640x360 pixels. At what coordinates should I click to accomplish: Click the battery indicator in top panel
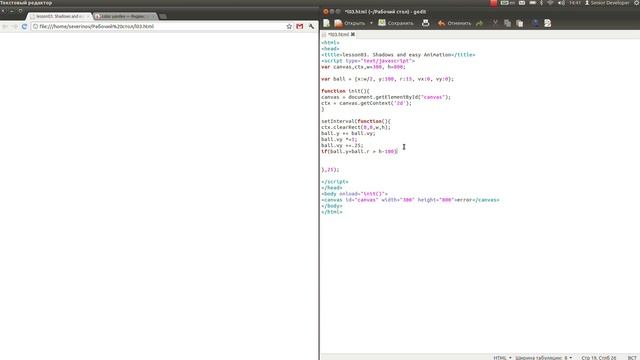click(533, 3)
